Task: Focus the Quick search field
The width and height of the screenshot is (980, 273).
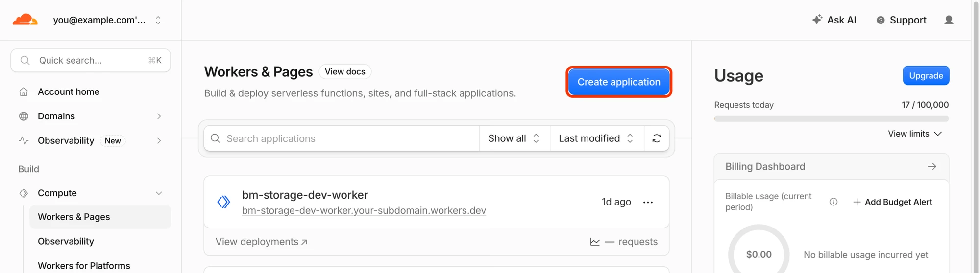Action: coord(91,60)
